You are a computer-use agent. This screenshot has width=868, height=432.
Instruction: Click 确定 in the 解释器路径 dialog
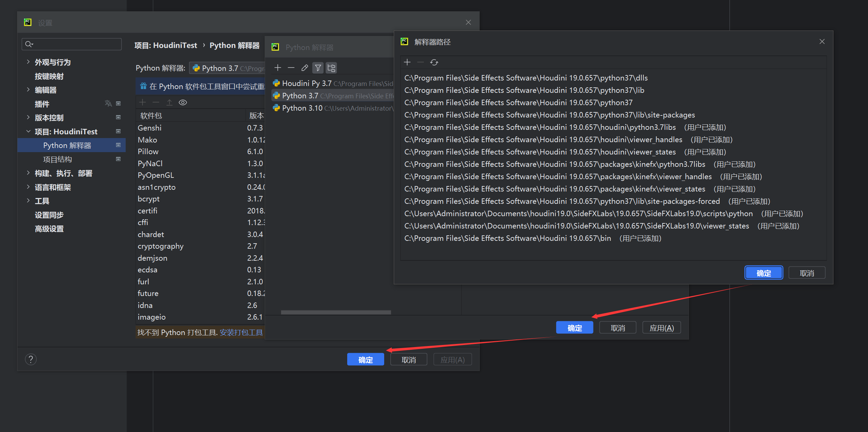(x=764, y=273)
